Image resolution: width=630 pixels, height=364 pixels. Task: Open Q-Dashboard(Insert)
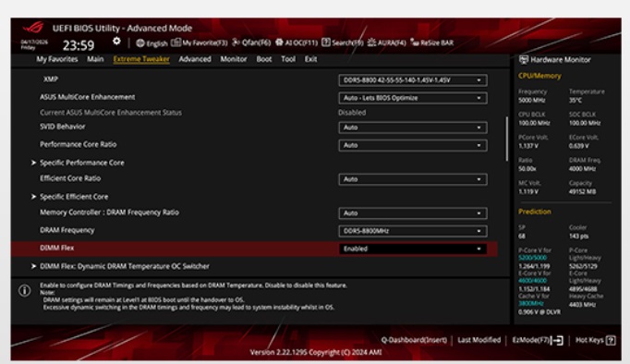[x=414, y=340]
